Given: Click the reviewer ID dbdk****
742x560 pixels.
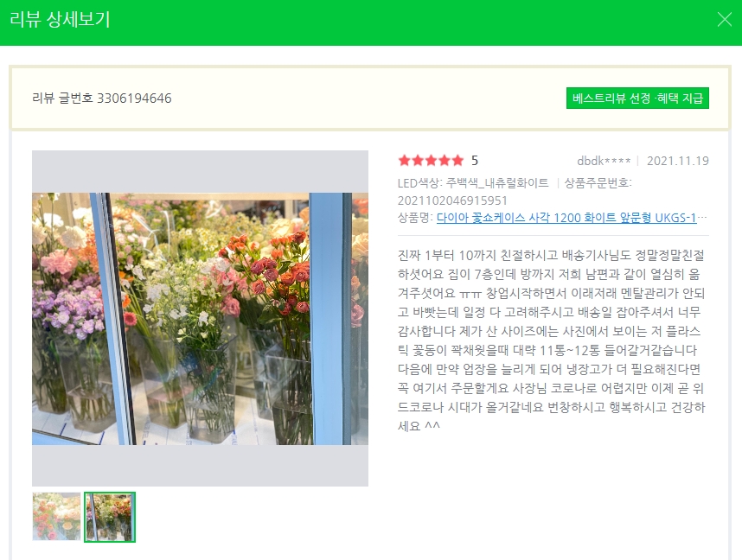Looking at the screenshot, I should 604,161.
